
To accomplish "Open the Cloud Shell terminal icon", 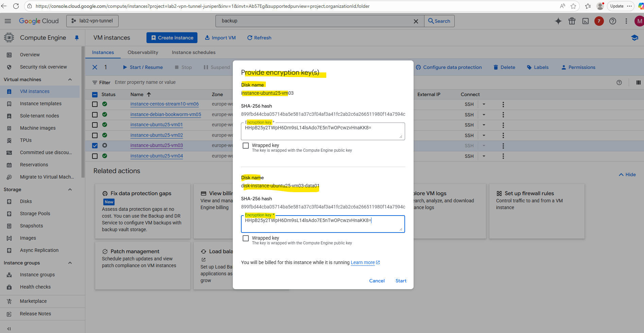I will click(x=586, y=21).
